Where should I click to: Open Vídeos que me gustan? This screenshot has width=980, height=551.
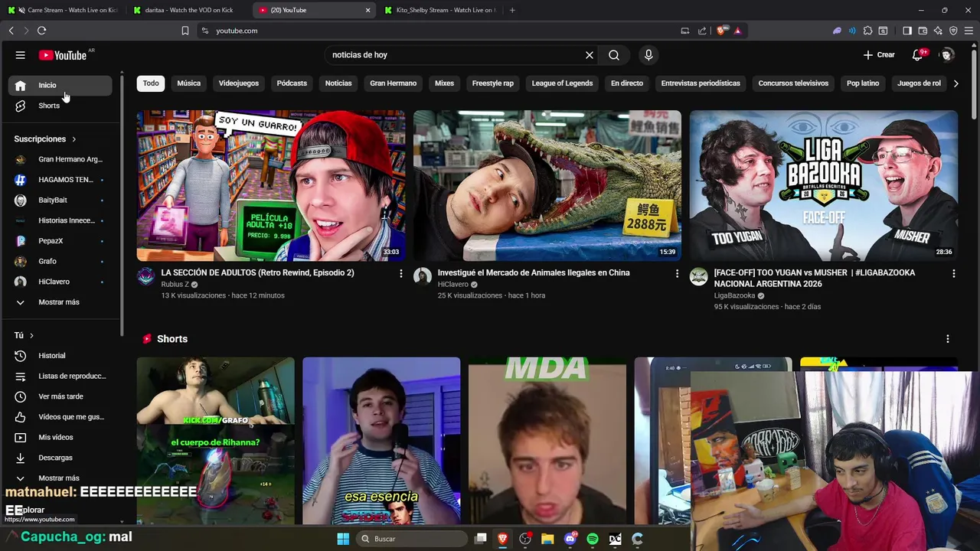tap(60, 417)
